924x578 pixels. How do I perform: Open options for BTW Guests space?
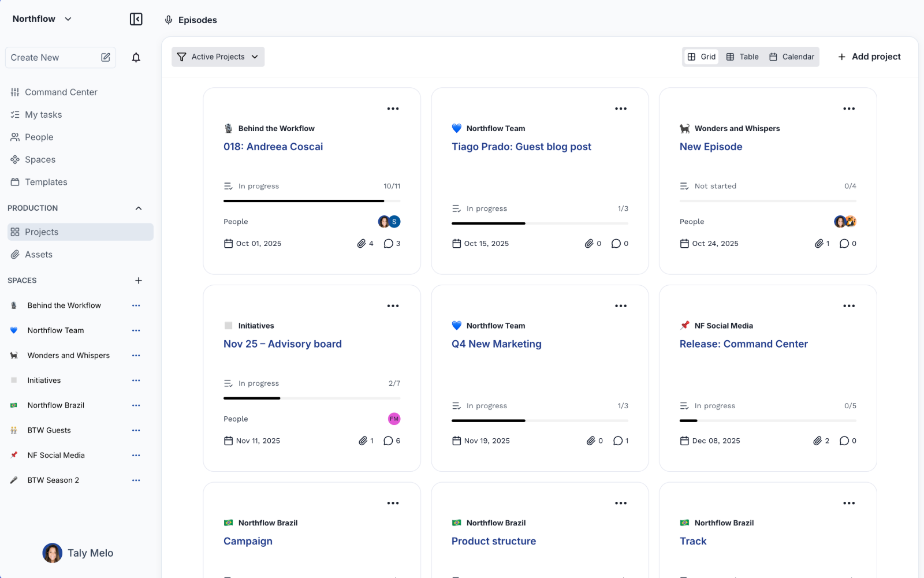(136, 430)
